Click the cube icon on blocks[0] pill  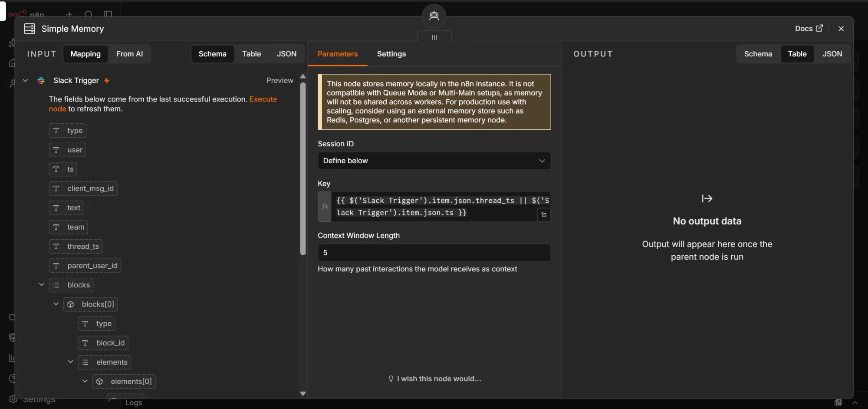coord(71,304)
